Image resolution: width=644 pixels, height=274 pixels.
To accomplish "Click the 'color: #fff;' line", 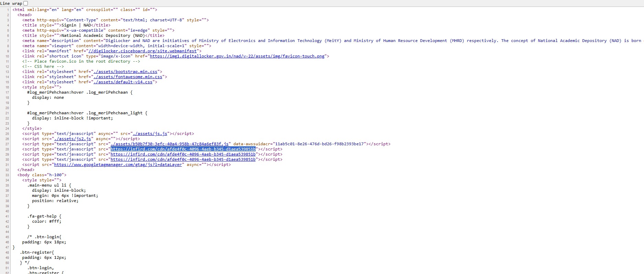I will pos(47,221).
